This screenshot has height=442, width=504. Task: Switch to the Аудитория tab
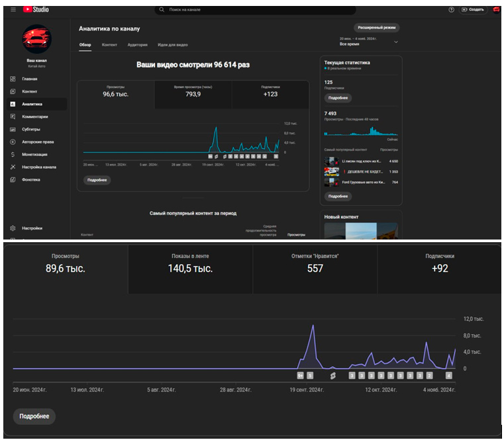138,44
